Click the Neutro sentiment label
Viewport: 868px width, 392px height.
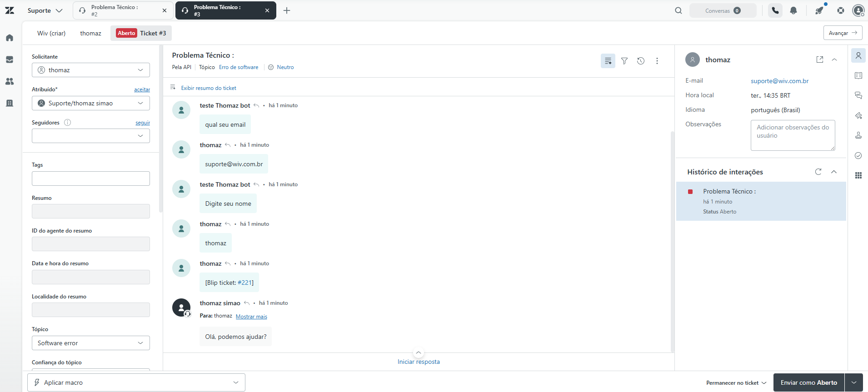click(285, 67)
